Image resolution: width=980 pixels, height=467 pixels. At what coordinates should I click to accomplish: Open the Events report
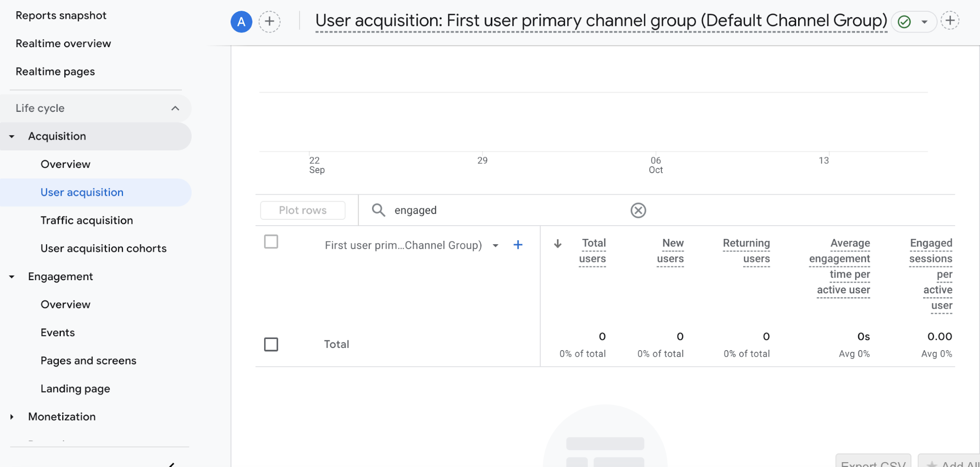[x=58, y=333]
